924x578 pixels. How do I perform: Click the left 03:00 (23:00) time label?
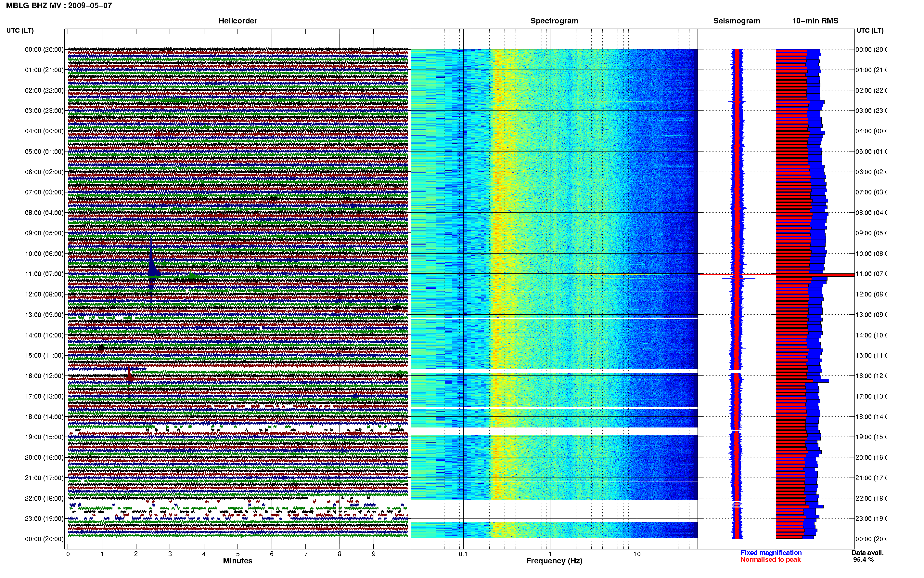click(44, 111)
